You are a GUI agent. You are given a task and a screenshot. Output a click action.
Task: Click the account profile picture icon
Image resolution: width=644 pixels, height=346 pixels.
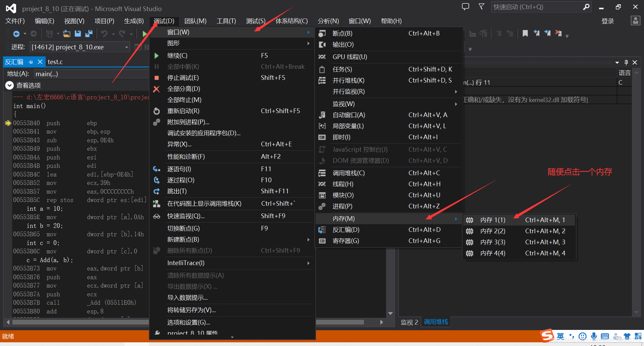click(635, 21)
